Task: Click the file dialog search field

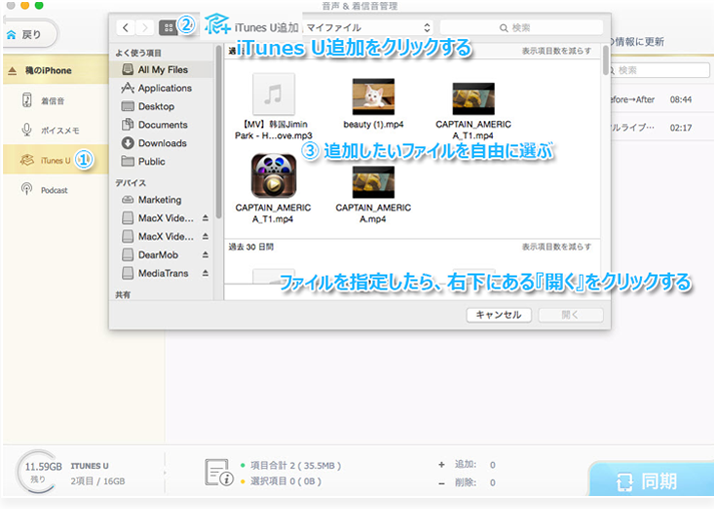Action: (x=521, y=27)
